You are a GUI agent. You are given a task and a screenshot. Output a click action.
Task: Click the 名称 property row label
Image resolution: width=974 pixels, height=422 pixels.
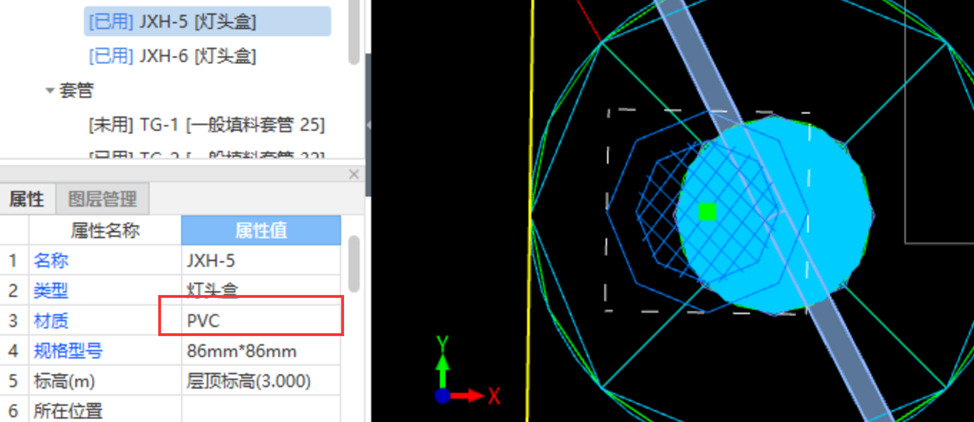[x=51, y=261]
